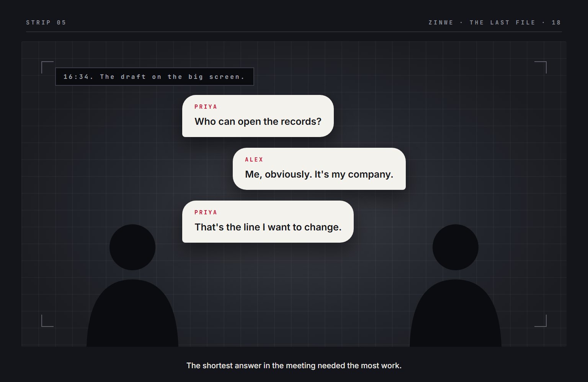Click the first PRIYA speaker name label
588x382 pixels.
click(206, 107)
